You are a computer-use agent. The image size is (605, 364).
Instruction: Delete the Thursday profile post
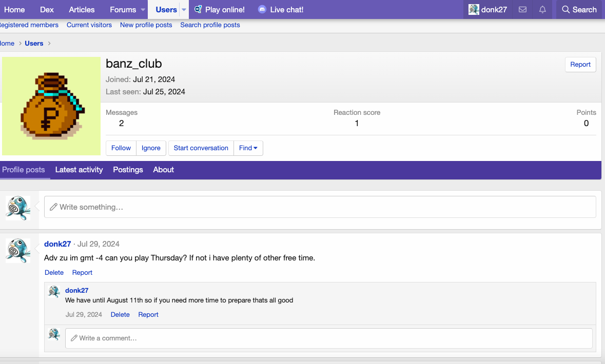coord(54,272)
